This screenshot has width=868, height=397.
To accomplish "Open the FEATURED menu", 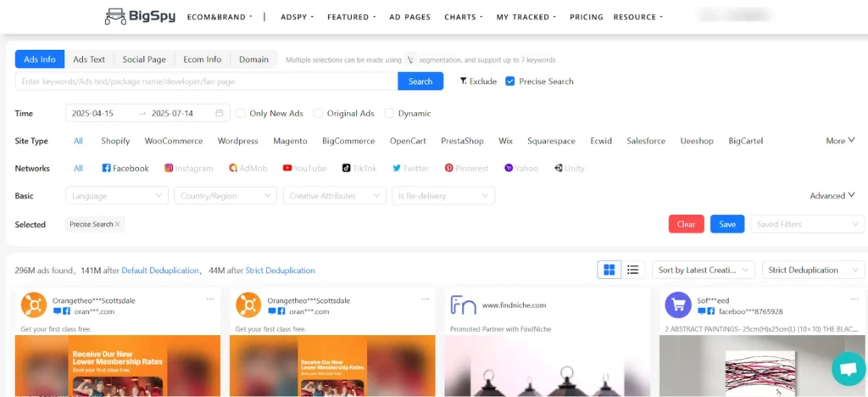I will coord(352,17).
